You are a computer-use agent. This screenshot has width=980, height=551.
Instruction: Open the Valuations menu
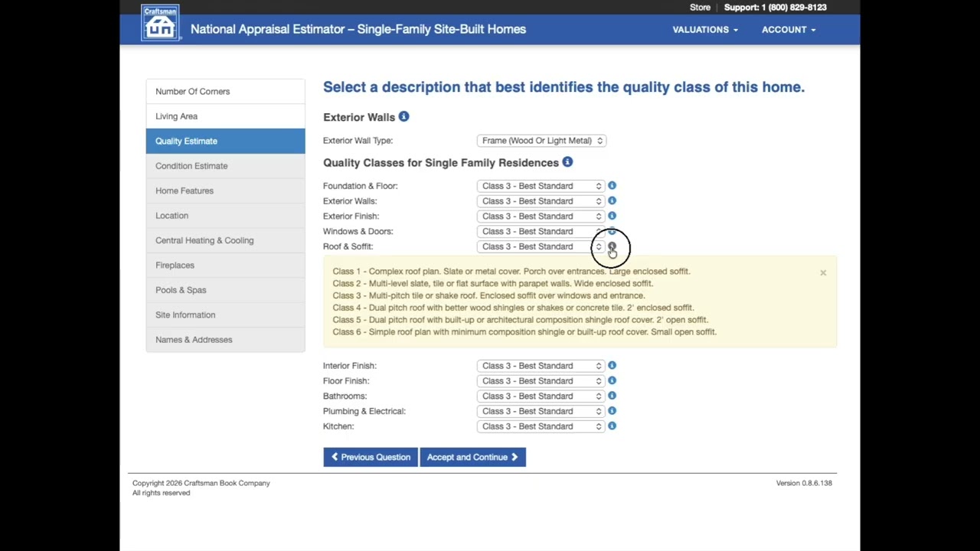tap(705, 29)
